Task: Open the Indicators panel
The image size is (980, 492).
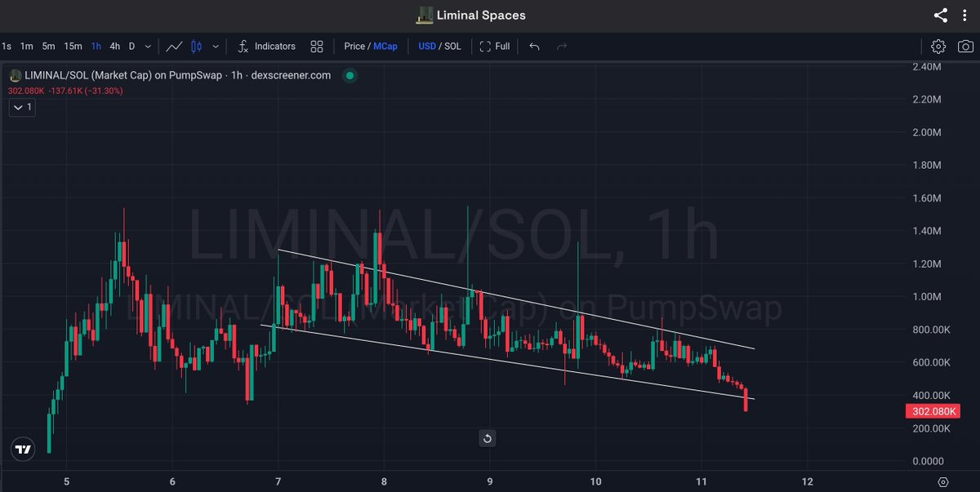Action: pyautogui.click(x=267, y=47)
